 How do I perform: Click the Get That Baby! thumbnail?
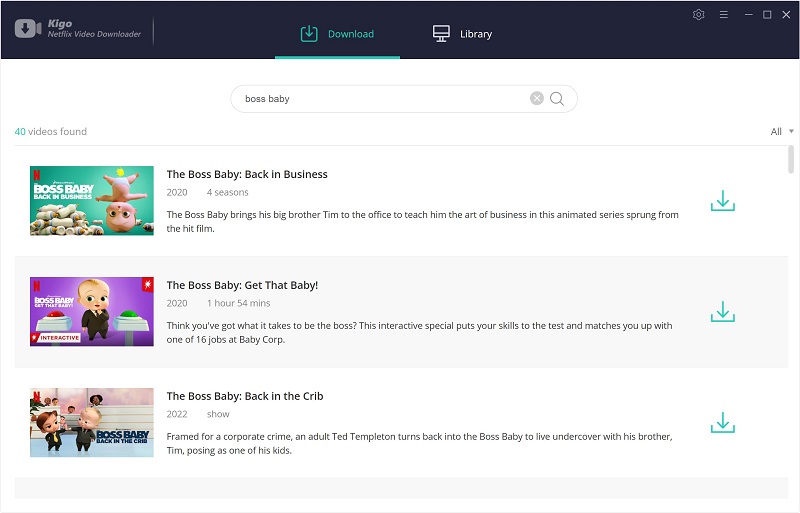pyautogui.click(x=92, y=311)
